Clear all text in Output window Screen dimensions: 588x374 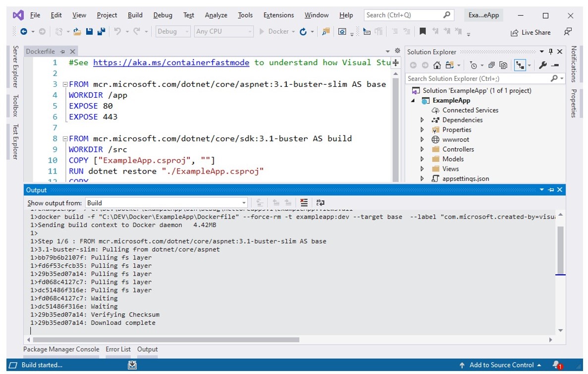pyautogui.click(x=304, y=202)
